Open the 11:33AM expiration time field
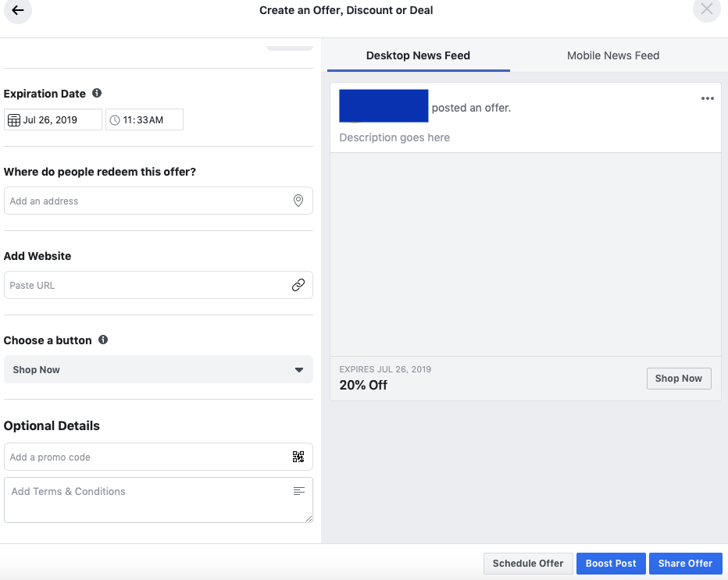The width and height of the screenshot is (728, 580). click(145, 120)
